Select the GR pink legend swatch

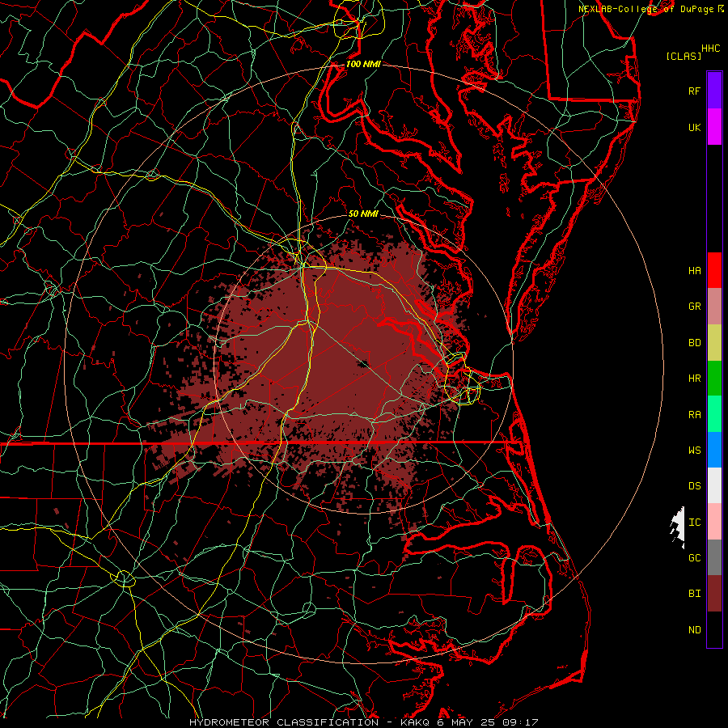point(714,307)
